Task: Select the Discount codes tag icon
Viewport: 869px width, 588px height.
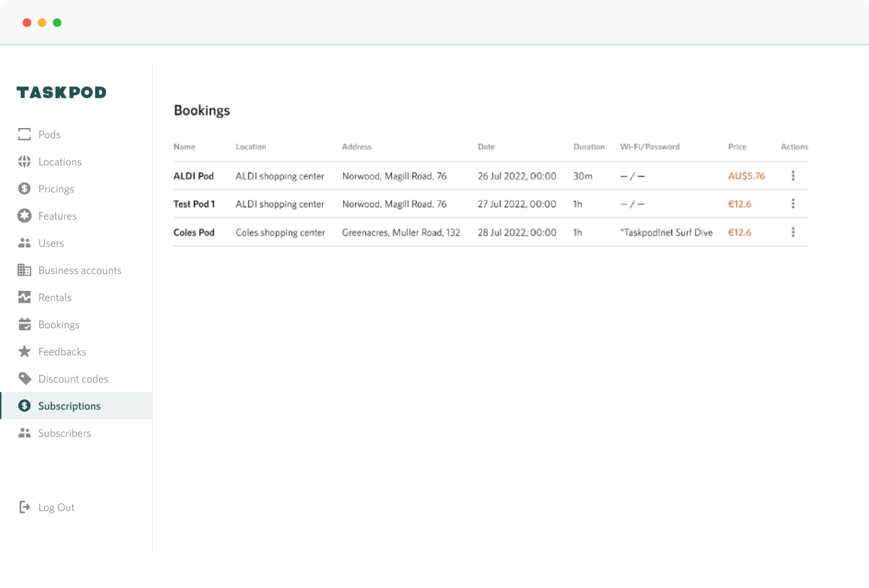Action: 25,379
